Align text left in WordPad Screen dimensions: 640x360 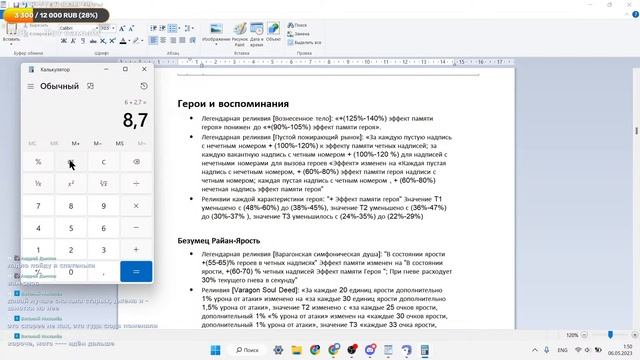click(x=153, y=40)
